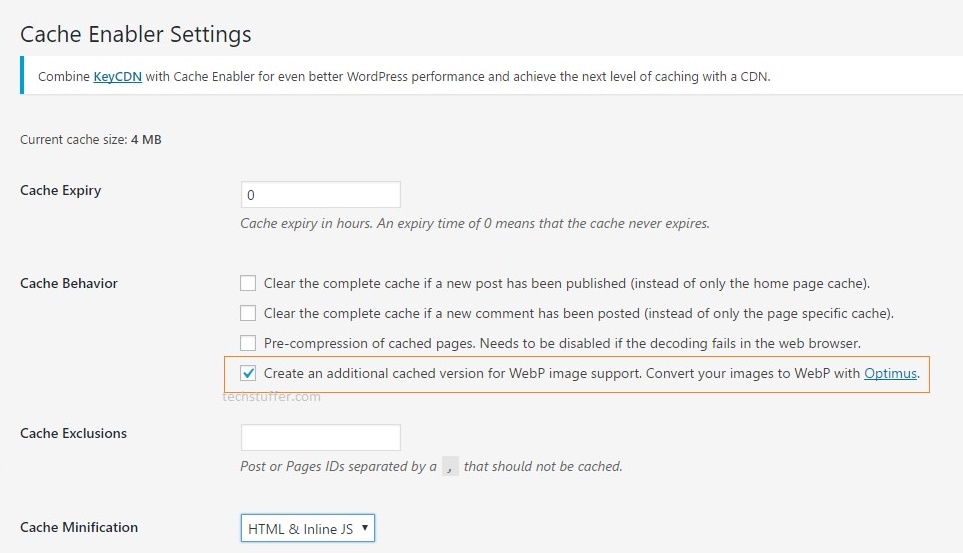
Task: Click the Cache Enabler Settings heading
Action: tap(136, 34)
